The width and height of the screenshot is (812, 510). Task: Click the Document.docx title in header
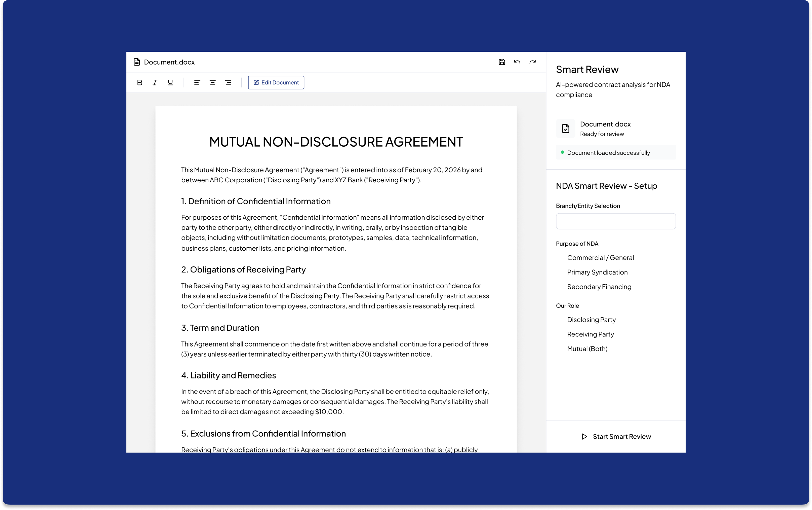click(x=169, y=62)
